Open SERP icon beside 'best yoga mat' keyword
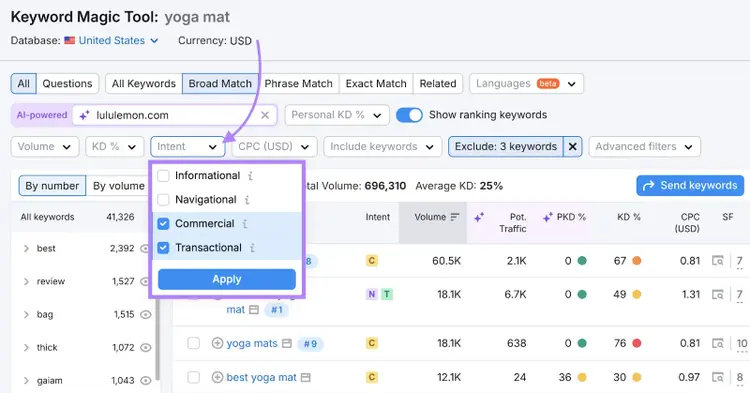The image size is (750, 393). click(x=306, y=378)
